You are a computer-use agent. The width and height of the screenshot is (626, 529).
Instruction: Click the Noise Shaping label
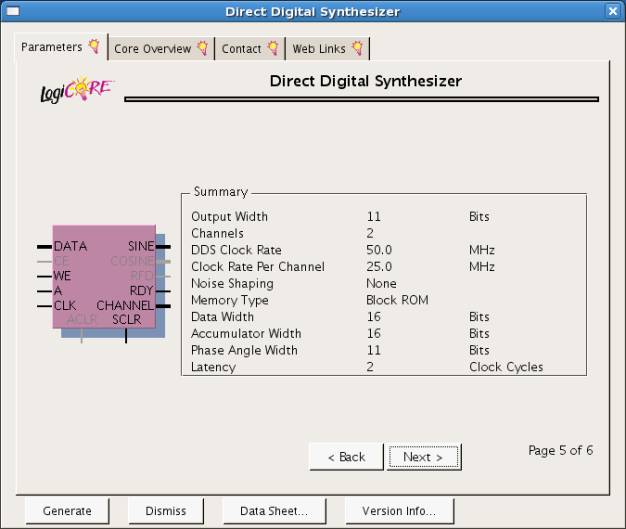tap(232, 284)
